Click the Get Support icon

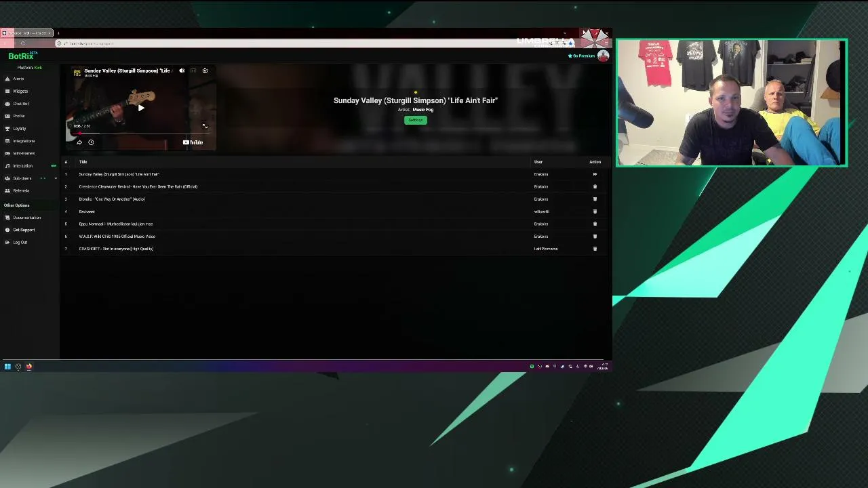coord(7,230)
